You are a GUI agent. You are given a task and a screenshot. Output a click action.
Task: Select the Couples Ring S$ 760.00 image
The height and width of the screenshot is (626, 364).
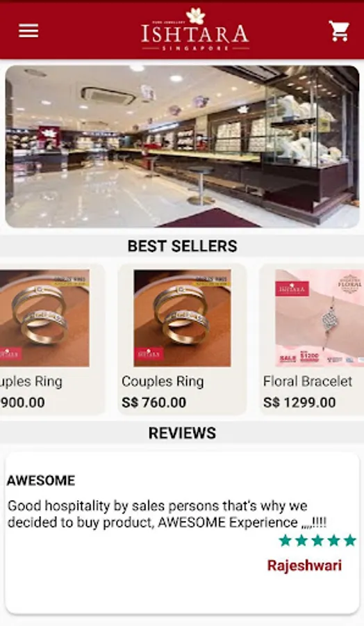[182, 318]
